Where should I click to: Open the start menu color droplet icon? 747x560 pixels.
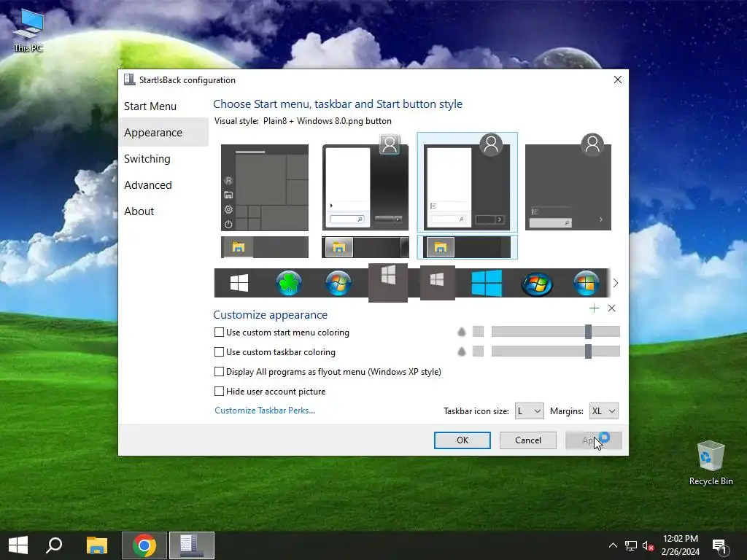coord(462,332)
